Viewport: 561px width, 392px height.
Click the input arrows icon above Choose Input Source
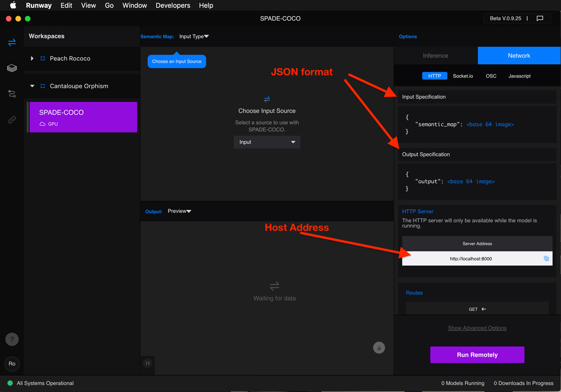(x=267, y=98)
